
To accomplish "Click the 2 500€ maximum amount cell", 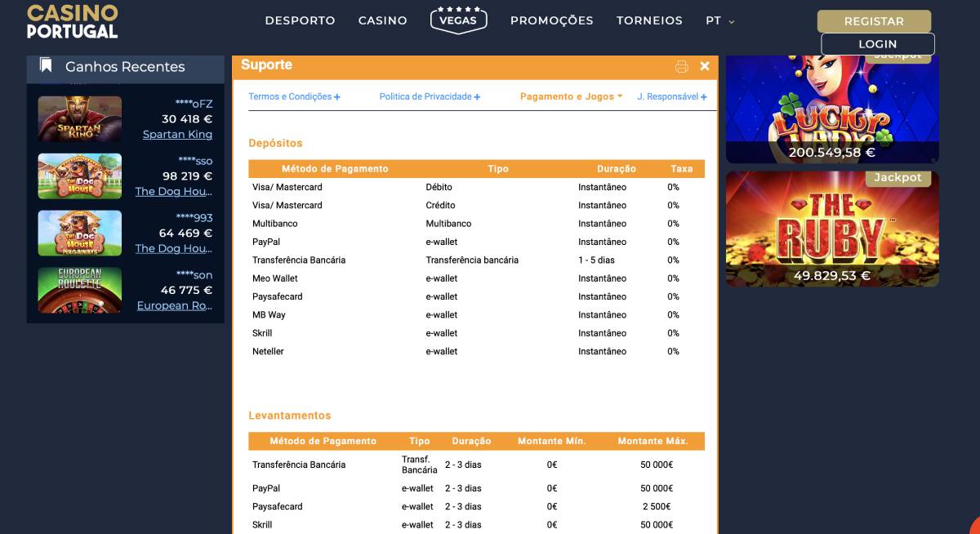I will coord(657,506).
